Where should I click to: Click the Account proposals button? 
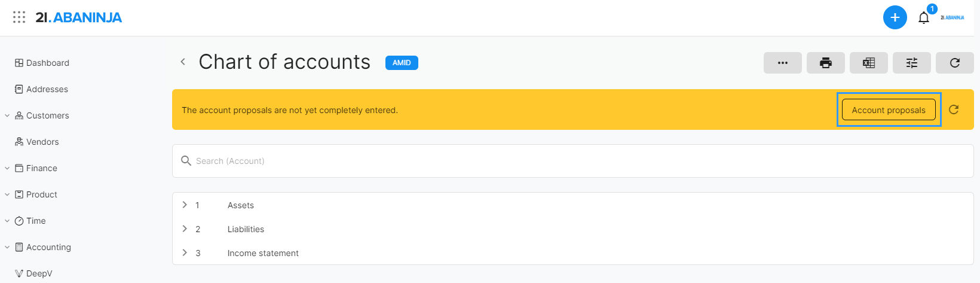point(889,109)
